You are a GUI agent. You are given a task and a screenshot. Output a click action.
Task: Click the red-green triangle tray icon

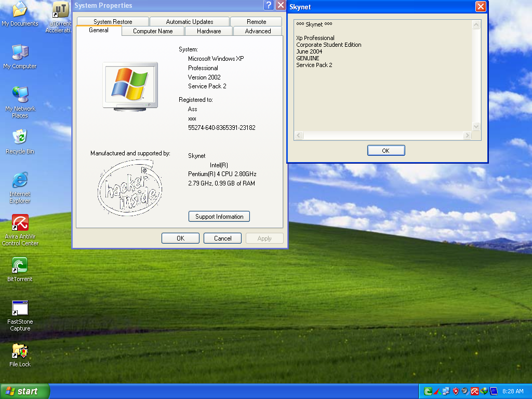click(437, 391)
